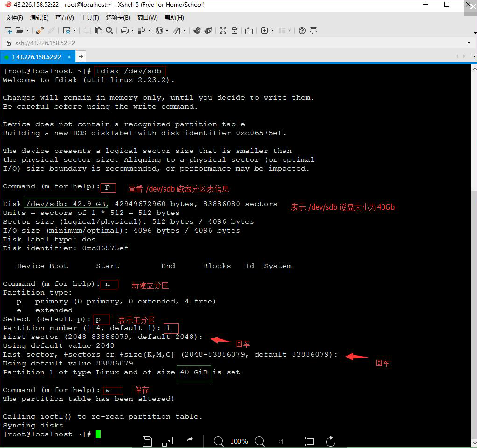Expand the file transfer dropdown arrow

click(150, 30)
